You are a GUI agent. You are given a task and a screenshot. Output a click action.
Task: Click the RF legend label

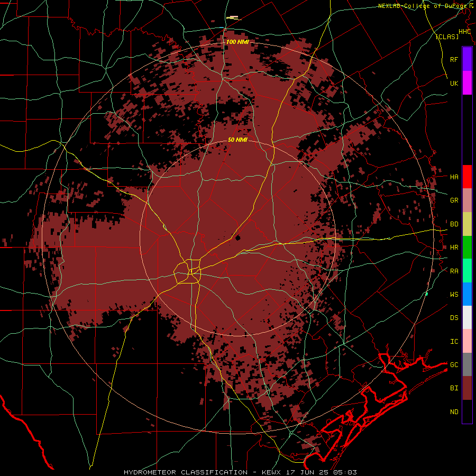click(x=454, y=59)
